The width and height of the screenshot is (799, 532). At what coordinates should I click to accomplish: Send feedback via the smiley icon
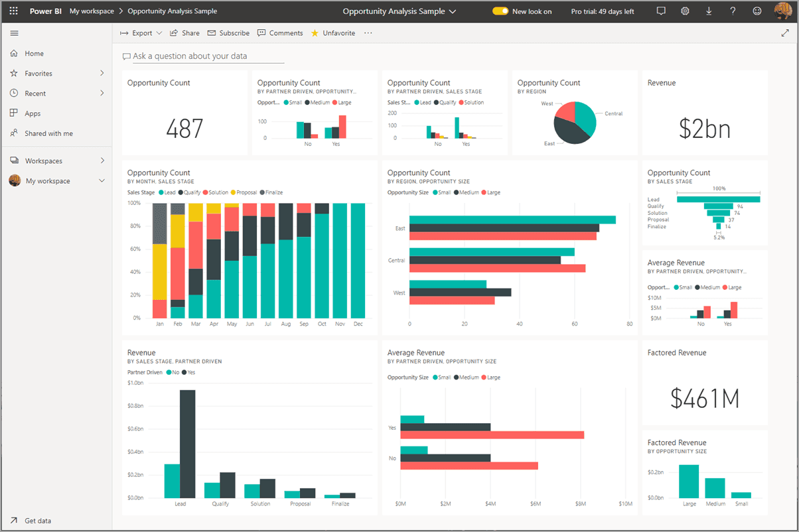point(757,11)
